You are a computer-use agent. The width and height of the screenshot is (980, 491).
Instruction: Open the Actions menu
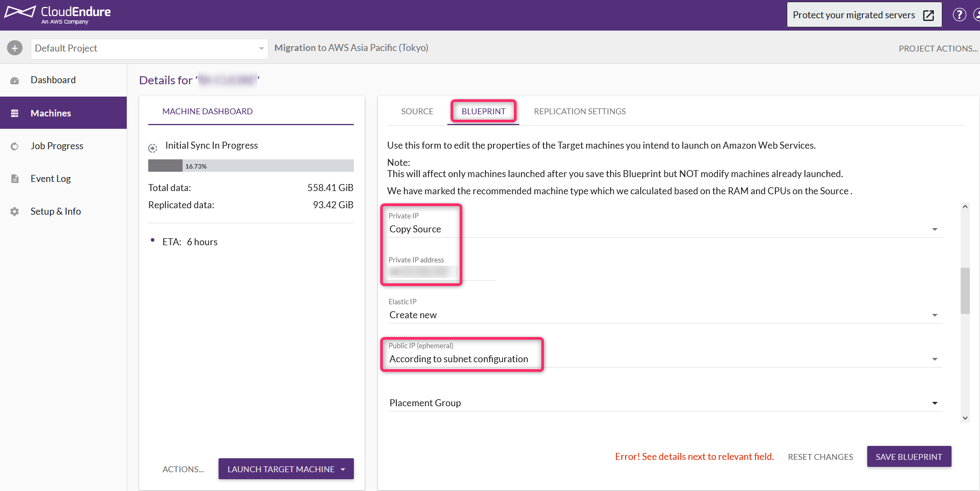(x=183, y=470)
